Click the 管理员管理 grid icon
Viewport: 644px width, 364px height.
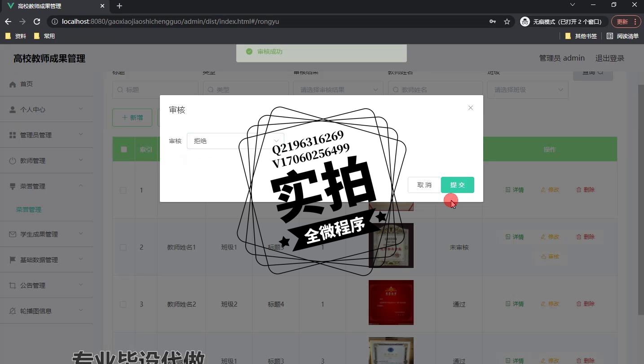[13, 135]
